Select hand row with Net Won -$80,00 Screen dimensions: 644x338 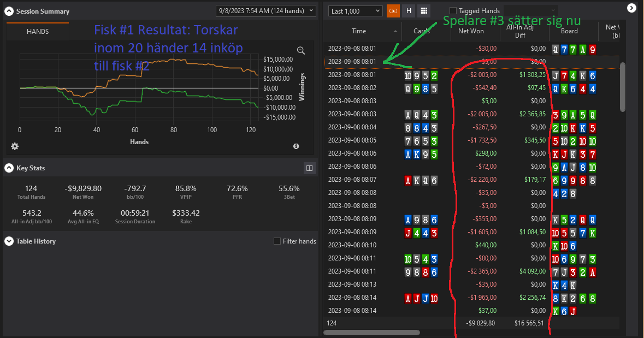click(x=471, y=259)
